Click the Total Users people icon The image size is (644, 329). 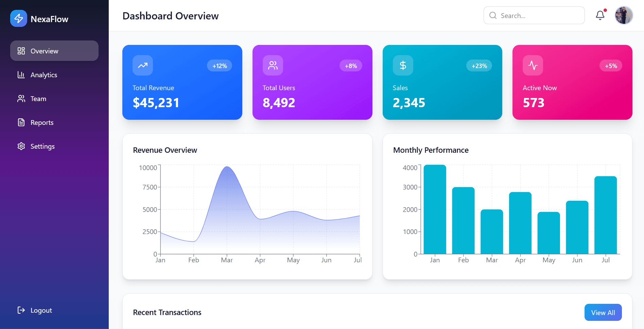coord(273,65)
